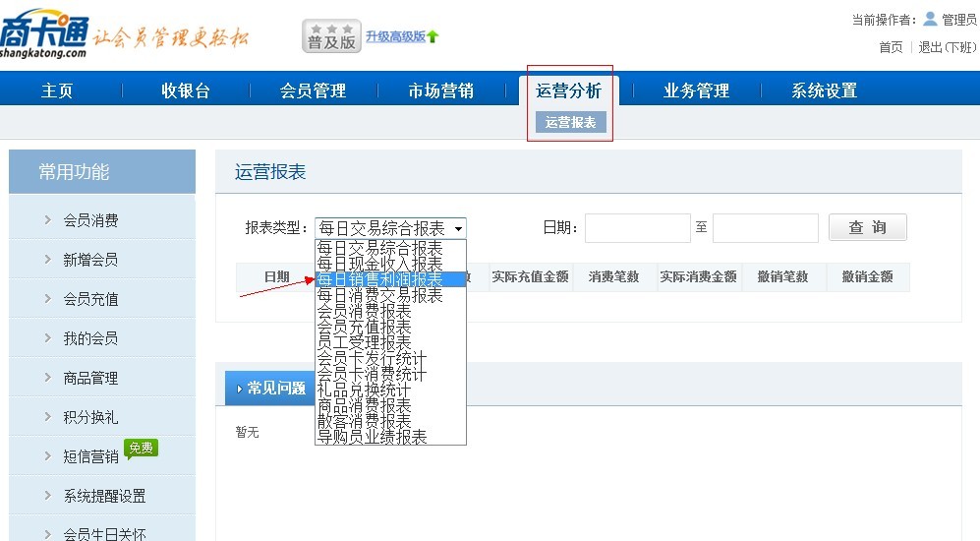The height and width of the screenshot is (541, 980).
Task: Click the 升级高级版 link
Action: click(x=395, y=36)
